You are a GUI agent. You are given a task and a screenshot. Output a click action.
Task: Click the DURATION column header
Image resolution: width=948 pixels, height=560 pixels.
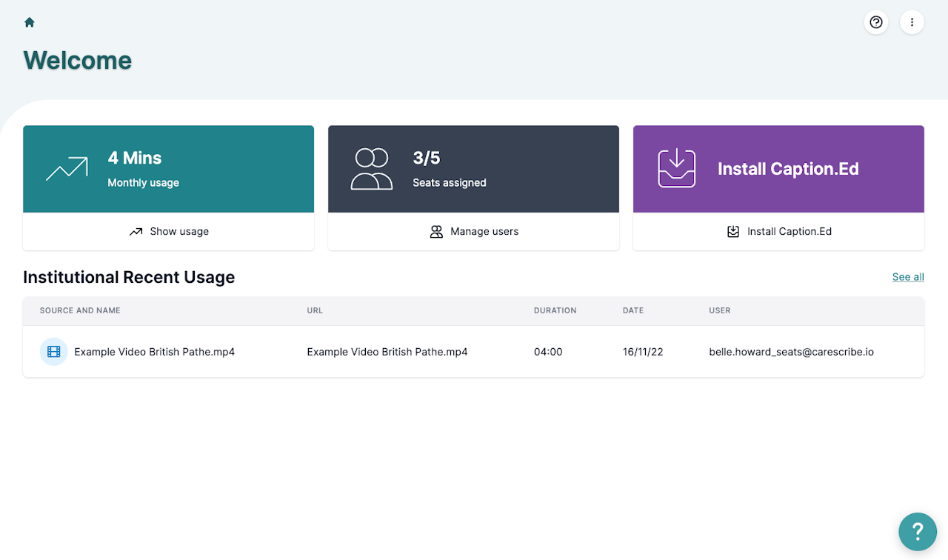point(555,310)
